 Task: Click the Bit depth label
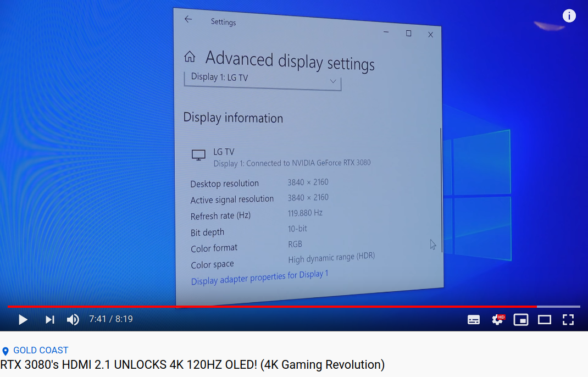pos(207,232)
